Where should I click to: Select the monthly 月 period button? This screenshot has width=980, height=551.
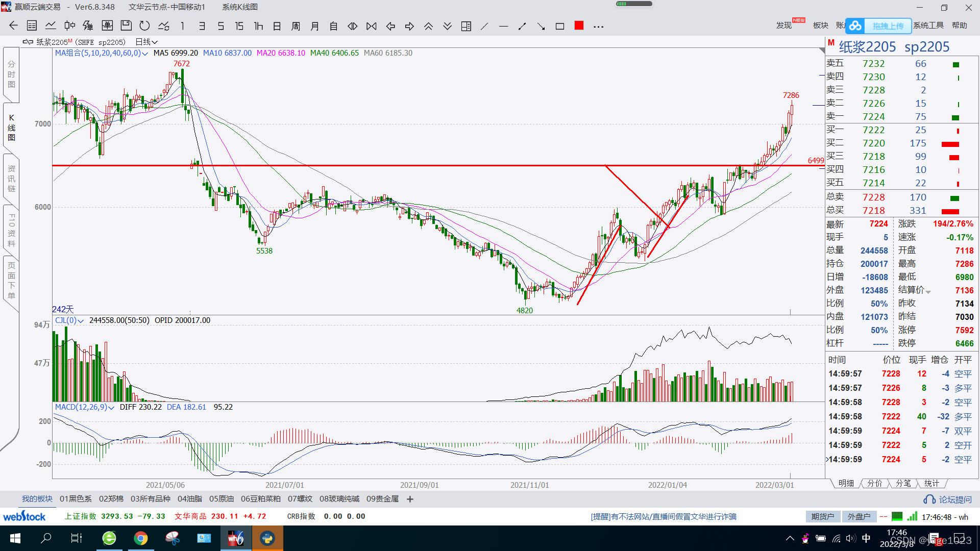click(315, 26)
